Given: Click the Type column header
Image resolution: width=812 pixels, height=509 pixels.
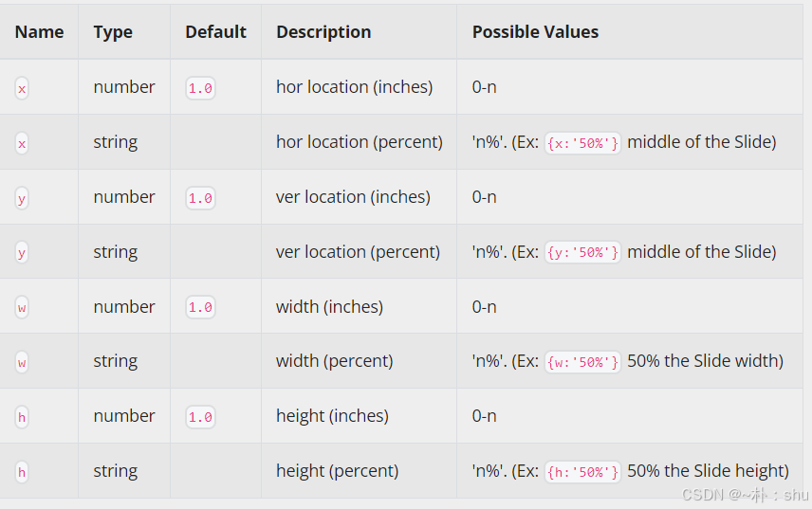Looking at the screenshot, I should click(x=113, y=32).
